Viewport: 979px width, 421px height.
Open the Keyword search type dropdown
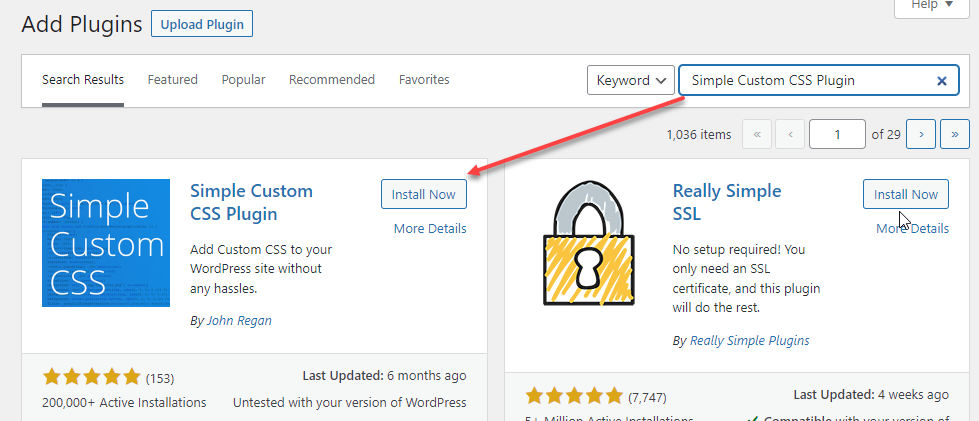[x=631, y=80]
